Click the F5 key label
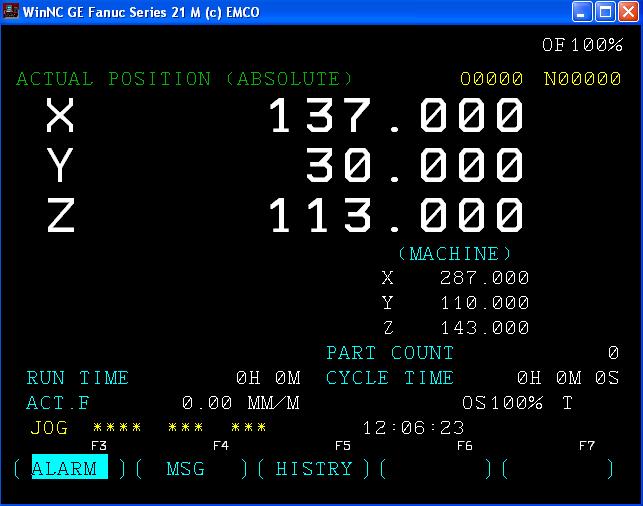Screen dimensions: 643x506 click(x=343, y=446)
